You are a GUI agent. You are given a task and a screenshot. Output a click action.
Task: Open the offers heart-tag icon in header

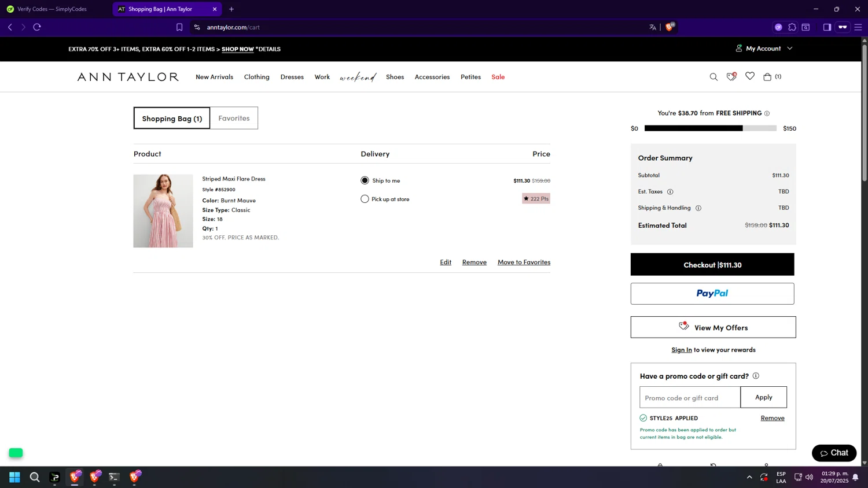pyautogui.click(x=731, y=76)
